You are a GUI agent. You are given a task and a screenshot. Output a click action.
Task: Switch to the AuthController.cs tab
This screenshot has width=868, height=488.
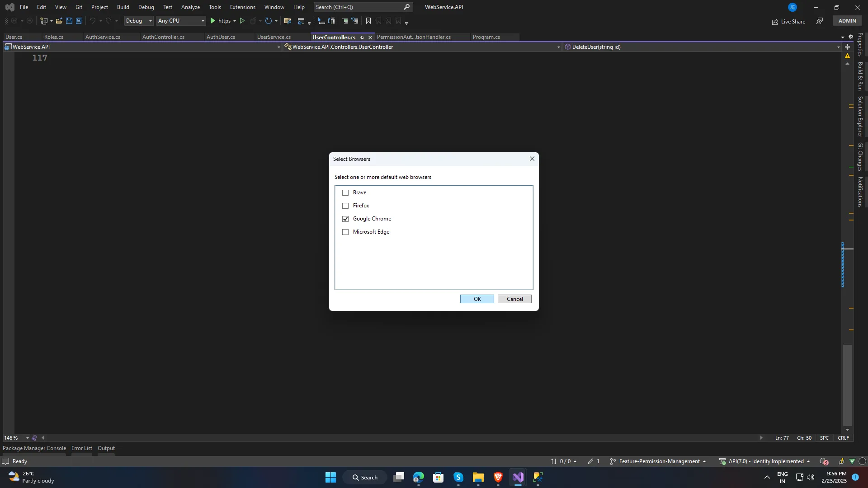click(x=163, y=37)
